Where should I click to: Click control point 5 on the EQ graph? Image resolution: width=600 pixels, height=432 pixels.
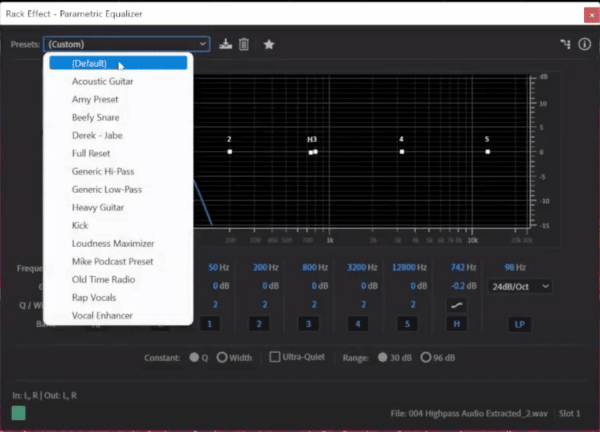488,152
